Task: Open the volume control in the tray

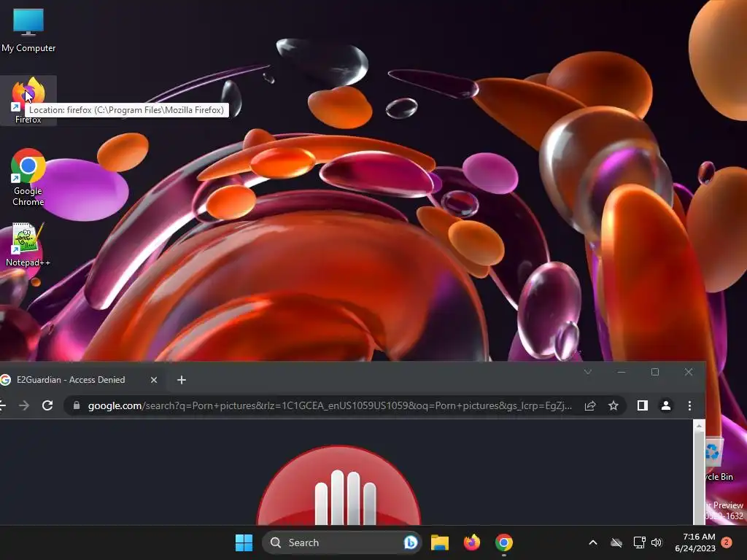Action: (657, 542)
